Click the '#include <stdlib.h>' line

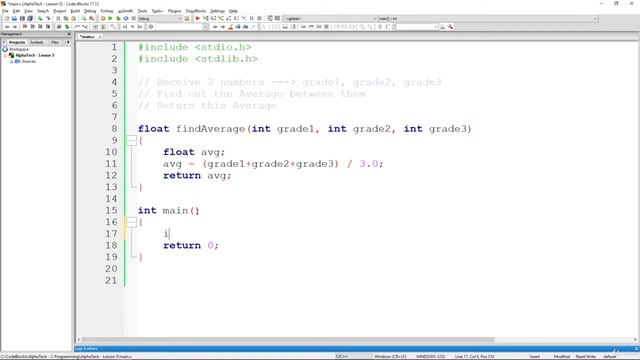(x=198, y=59)
